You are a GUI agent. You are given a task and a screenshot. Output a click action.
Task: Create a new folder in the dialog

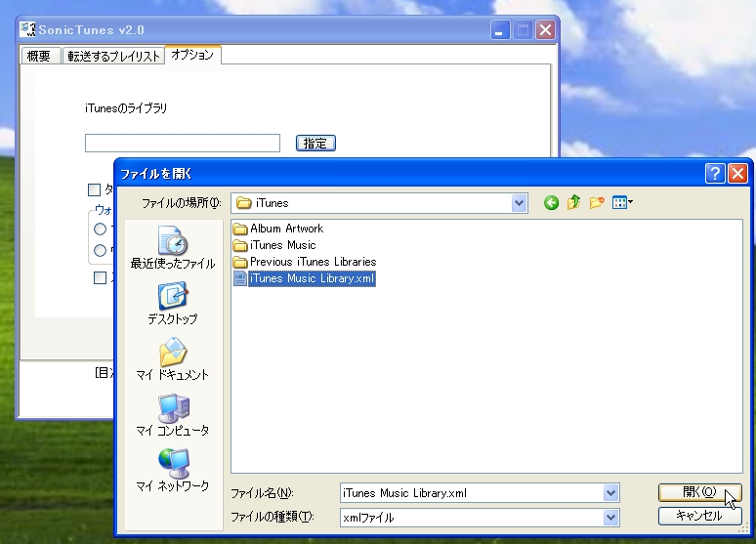[597, 202]
